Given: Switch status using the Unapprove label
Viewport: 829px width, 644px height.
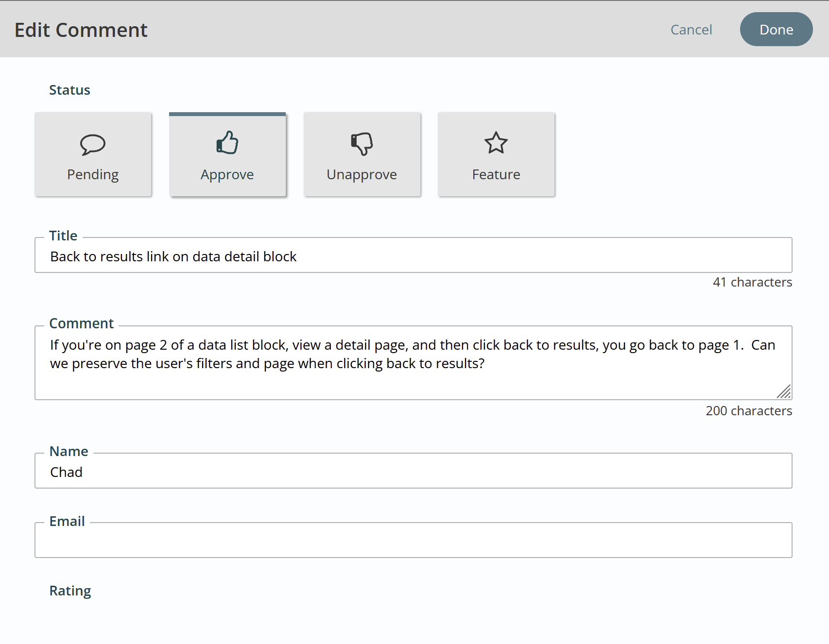Looking at the screenshot, I should point(362,175).
